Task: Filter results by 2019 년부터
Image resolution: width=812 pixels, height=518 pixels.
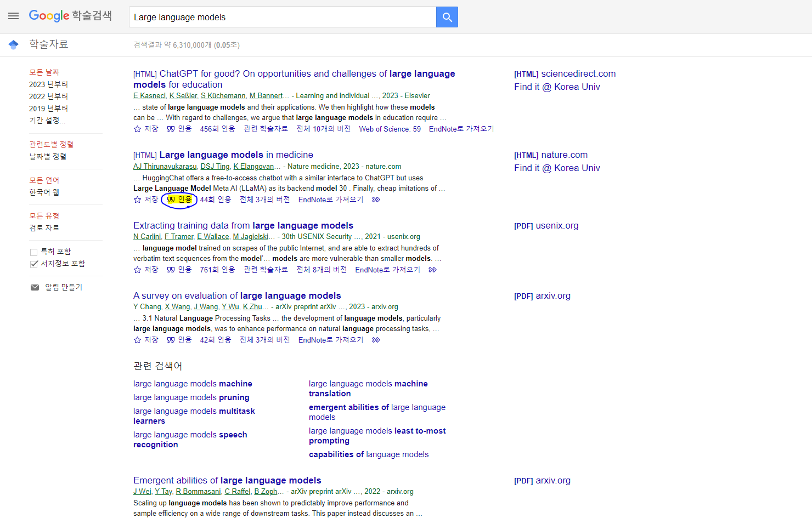Action: click(48, 109)
